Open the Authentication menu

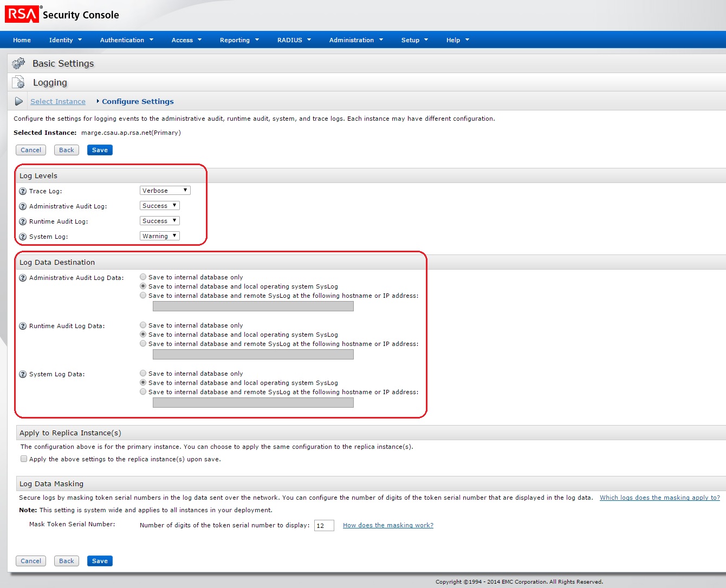tap(126, 40)
